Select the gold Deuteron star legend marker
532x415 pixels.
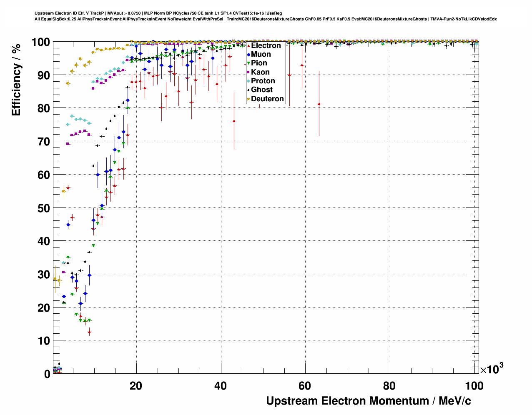coord(248,99)
